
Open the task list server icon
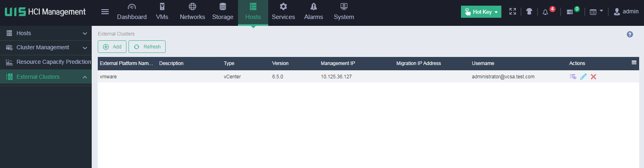click(570, 12)
